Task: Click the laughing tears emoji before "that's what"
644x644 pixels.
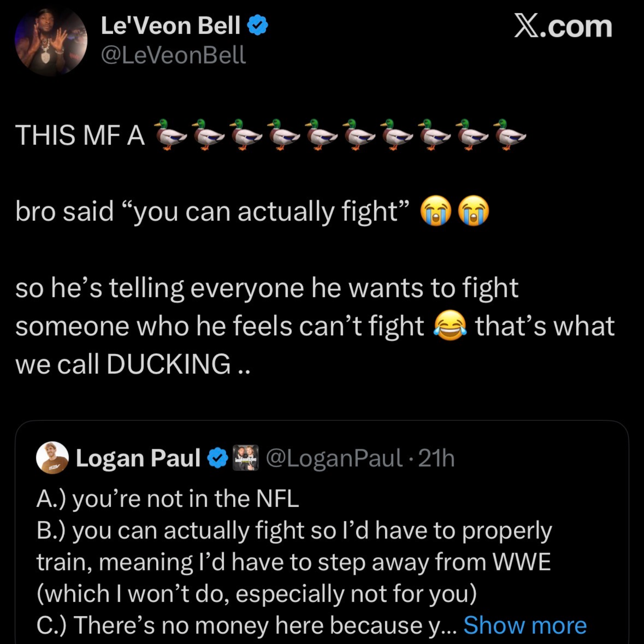Action: [450, 325]
